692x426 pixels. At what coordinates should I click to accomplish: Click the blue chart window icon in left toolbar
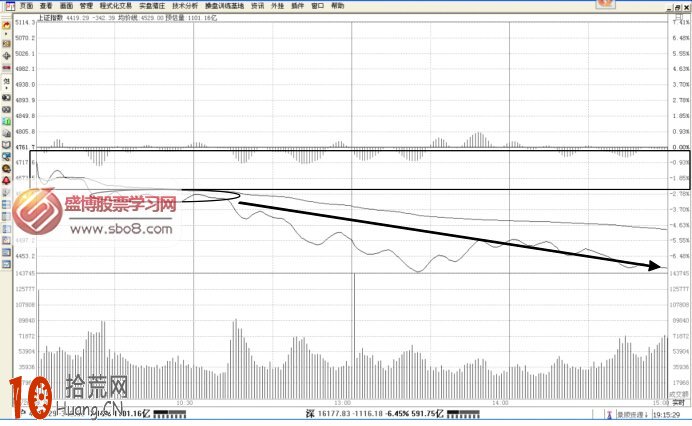point(6,241)
